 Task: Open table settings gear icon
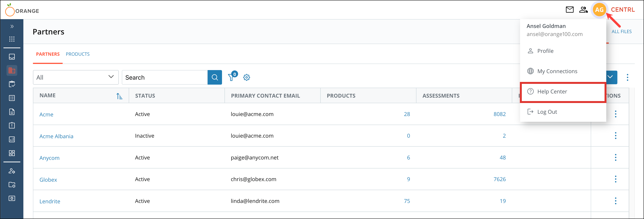click(247, 77)
